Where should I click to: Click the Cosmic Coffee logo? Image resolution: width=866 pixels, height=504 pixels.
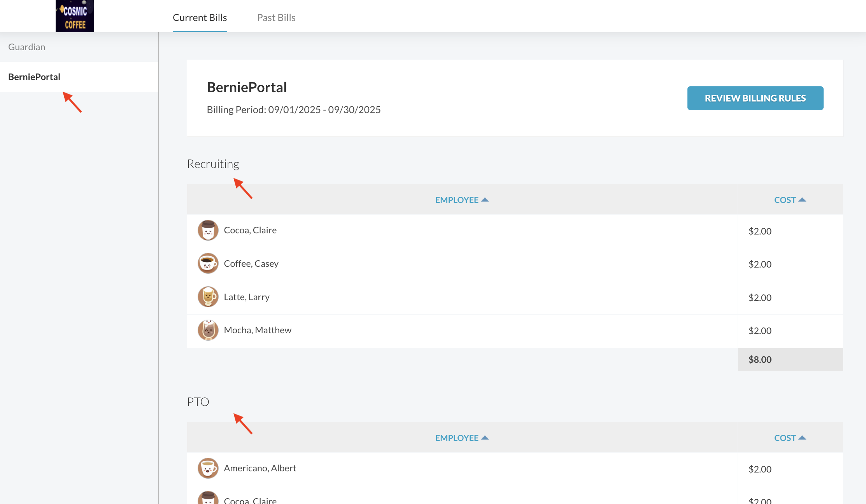[x=75, y=16]
